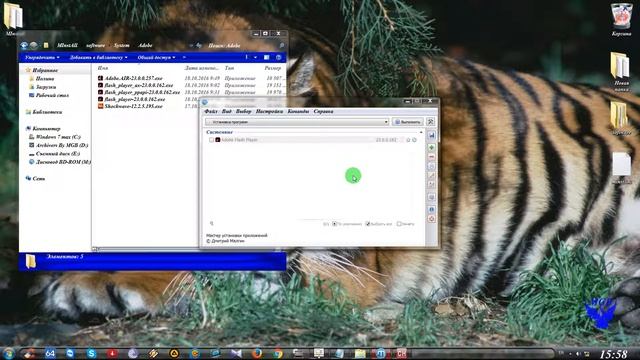Click the red minus remove icon
Screen dimensions: 640x360
tap(431, 157)
